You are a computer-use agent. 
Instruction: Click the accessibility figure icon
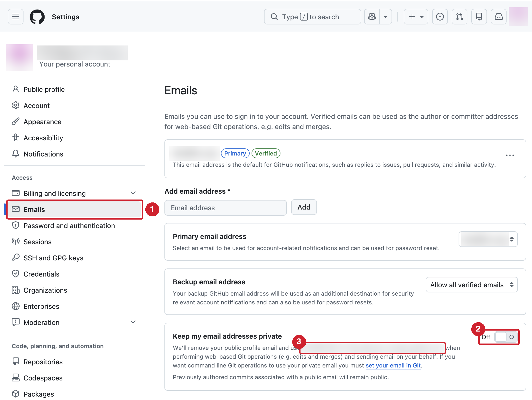pos(16,137)
